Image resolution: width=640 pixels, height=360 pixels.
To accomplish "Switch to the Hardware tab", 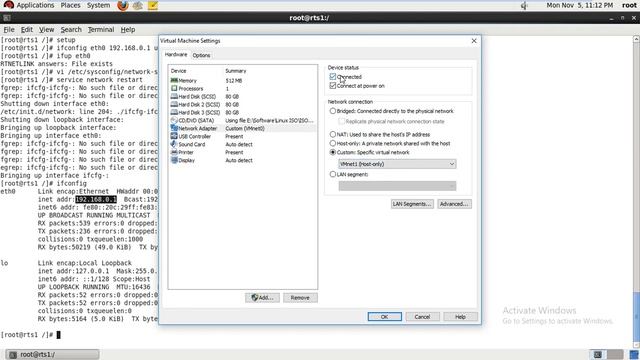I will tap(176, 54).
